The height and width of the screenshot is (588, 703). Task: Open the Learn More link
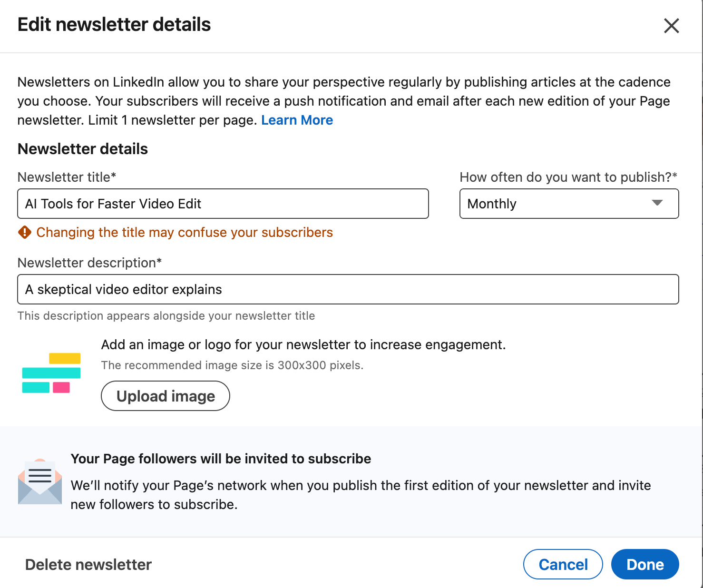tap(297, 120)
